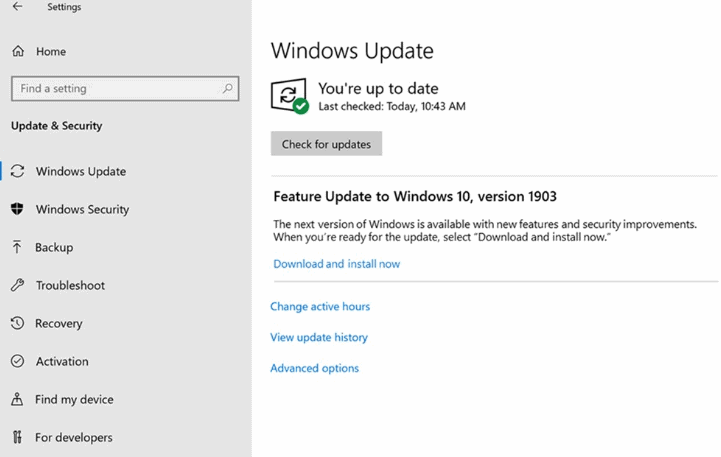The height and width of the screenshot is (457, 721).
Task: Click the back arrow in Settings
Action: (17, 6)
